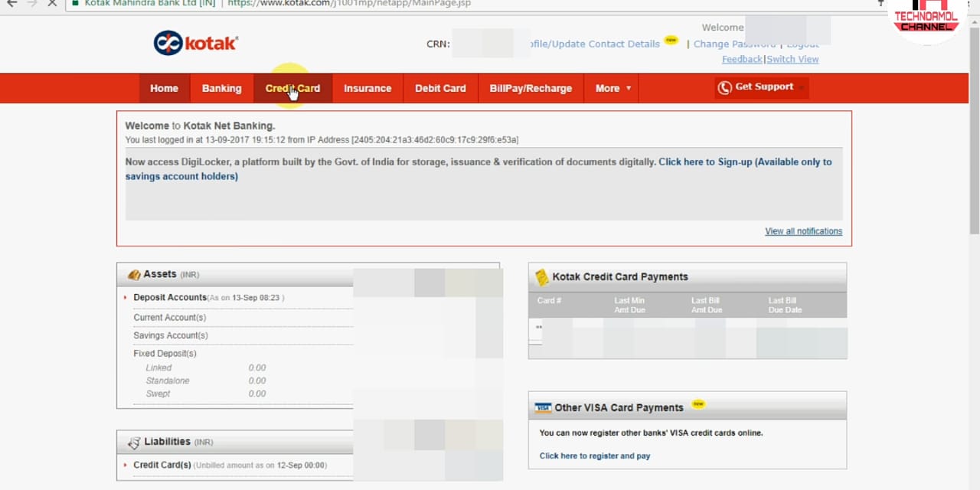Click the Change Password link

click(x=734, y=44)
